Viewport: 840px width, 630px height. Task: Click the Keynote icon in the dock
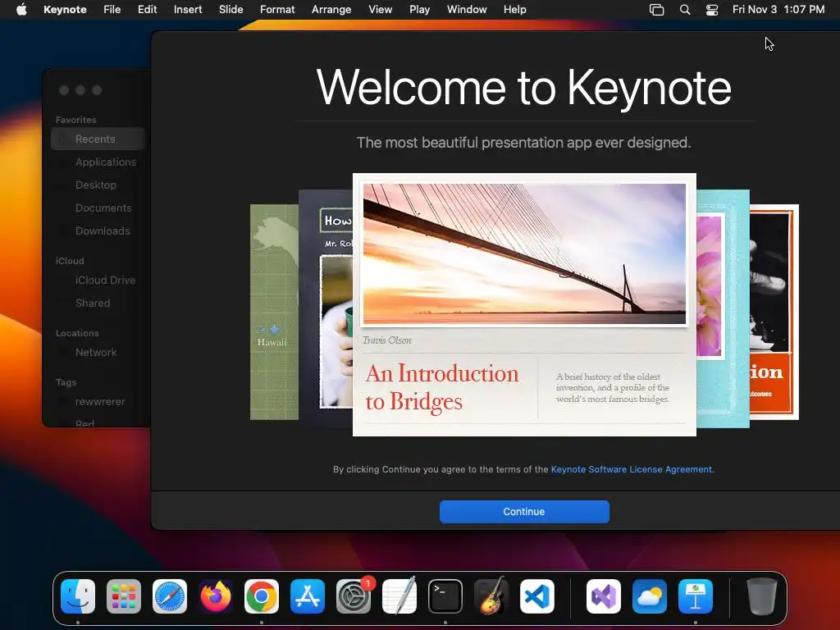[696, 596]
